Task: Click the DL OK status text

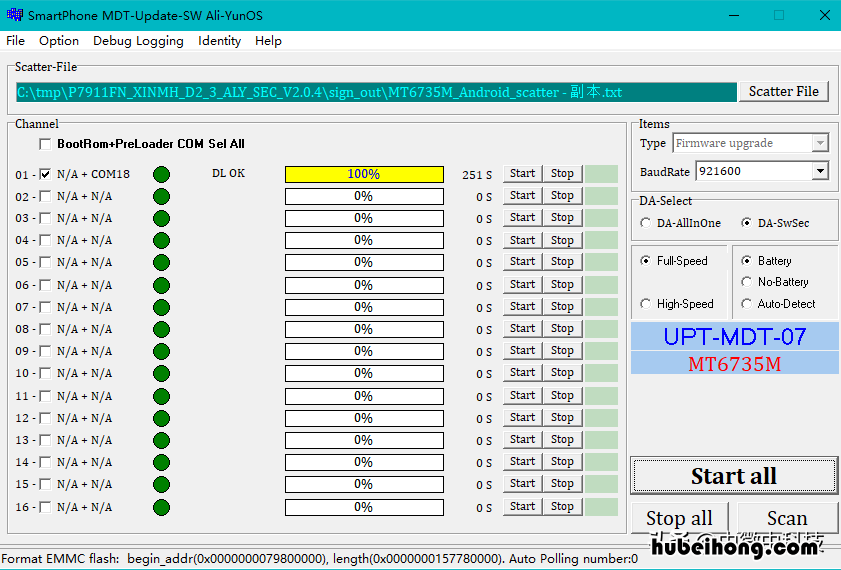Action: click(228, 173)
